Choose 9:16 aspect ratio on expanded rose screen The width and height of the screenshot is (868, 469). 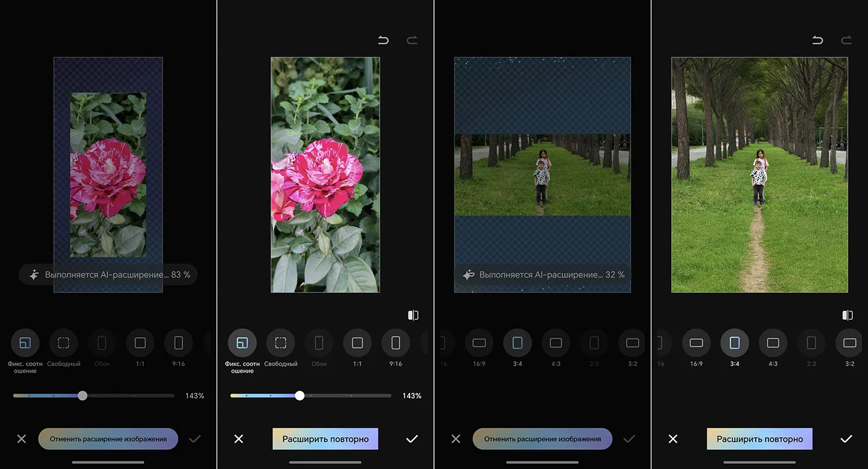(396, 343)
